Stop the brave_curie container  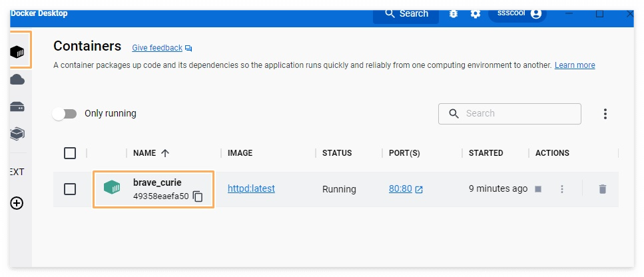(x=538, y=189)
